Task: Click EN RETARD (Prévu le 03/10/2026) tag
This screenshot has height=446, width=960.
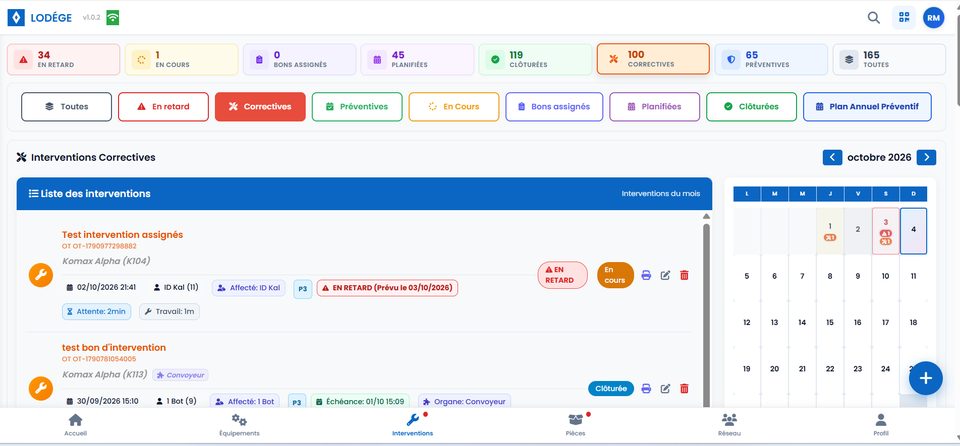Action: (x=388, y=288)
